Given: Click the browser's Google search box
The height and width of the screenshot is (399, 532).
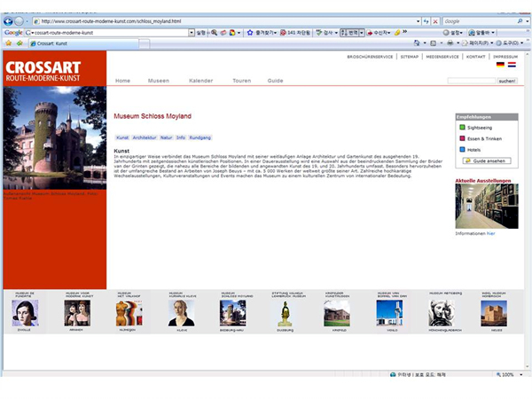Looking at the screenshot, I should [480, 21].
